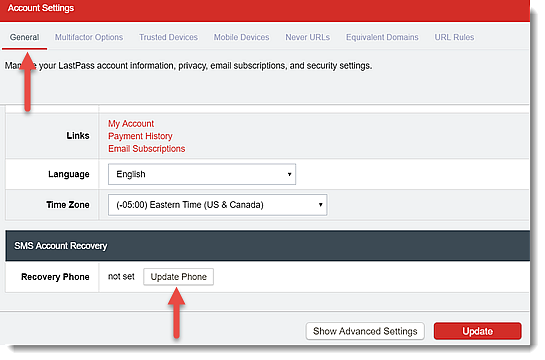545x360 pixels.
Task: Click the Update Phone button
Action: (179, 277)
